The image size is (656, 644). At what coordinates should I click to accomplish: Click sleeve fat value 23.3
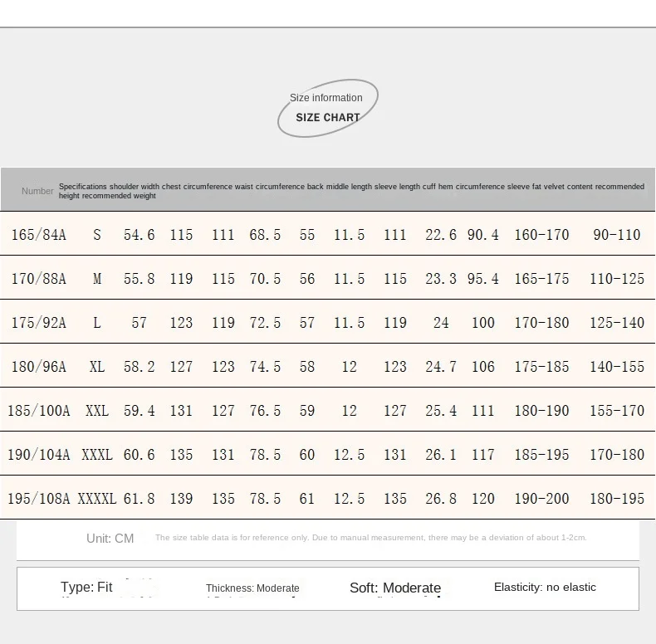(441, 279)
